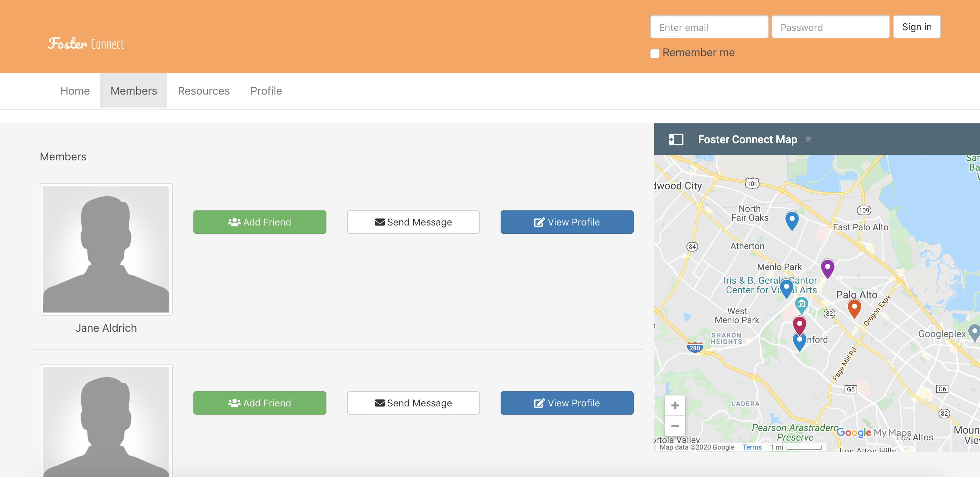
Task: Add Jane Aldrich as a friend
Action: click(x=260, y=222)
